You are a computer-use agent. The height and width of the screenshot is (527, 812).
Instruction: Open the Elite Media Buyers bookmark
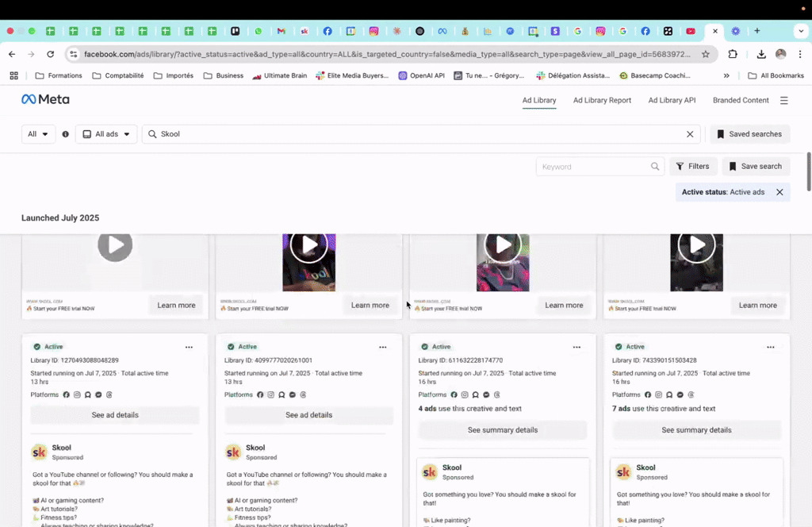[x=352, y=75]
